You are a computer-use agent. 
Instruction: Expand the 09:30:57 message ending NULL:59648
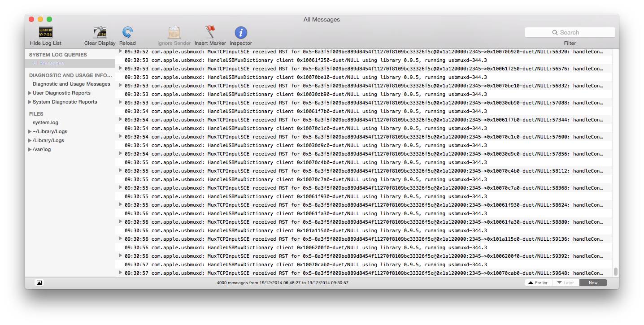pos(120,273)
